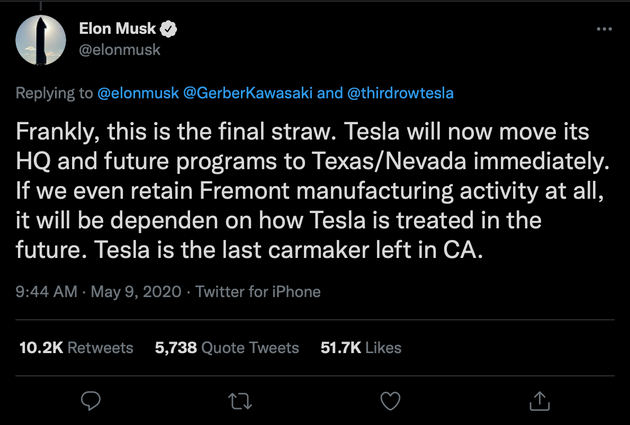Open the @elonmusk handle under the name
The image size is (630, 425).
119,49
